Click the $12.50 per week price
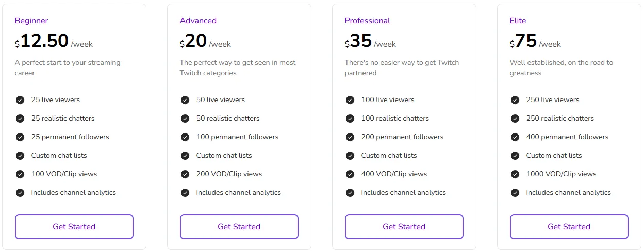Screen dimensions: 644x251 (x=54, y=41)
